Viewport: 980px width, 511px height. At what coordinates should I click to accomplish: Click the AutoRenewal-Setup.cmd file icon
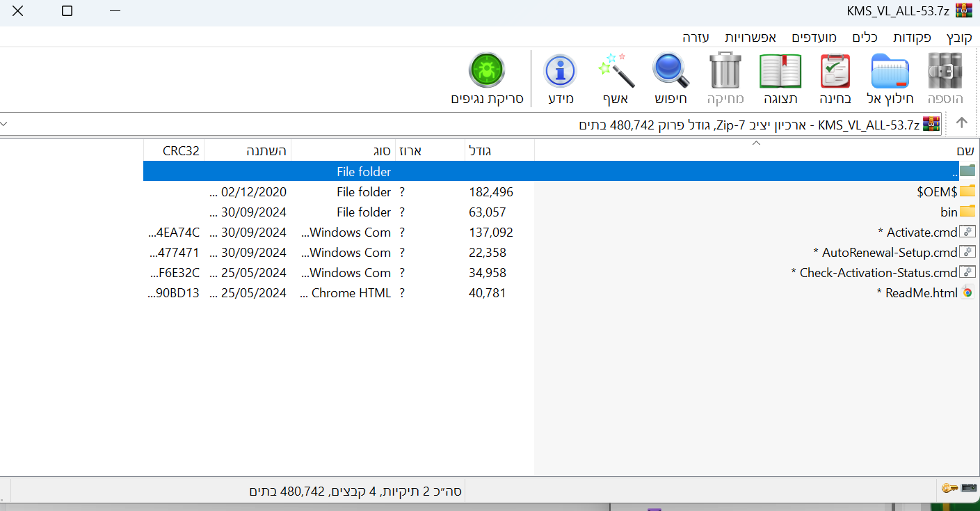pyautogui.click(x=967, y=252)
